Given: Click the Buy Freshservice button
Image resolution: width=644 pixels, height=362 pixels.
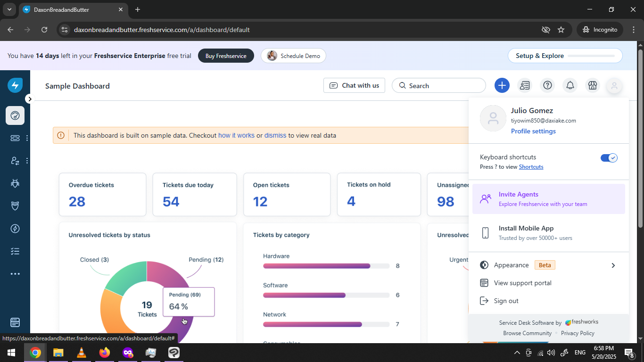Looking at the screenshot, I should click(x=226, y=56).
